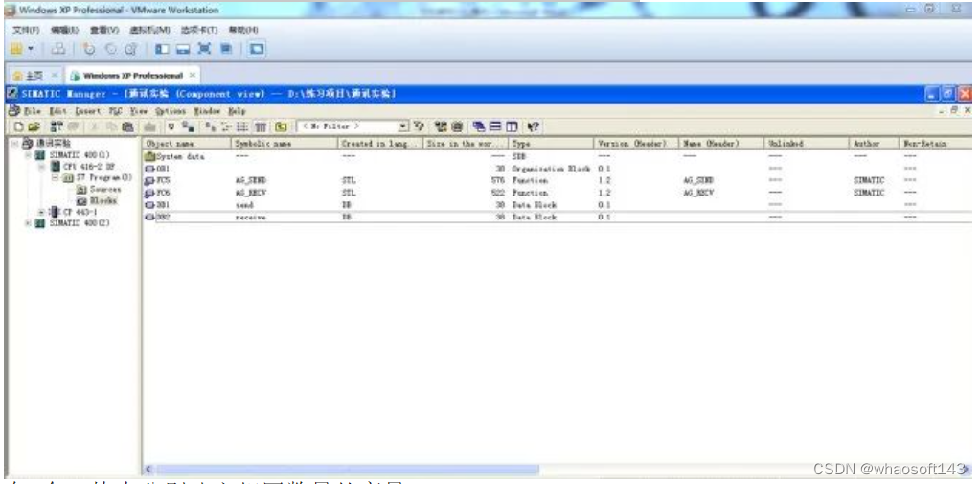
Task: Sort by Object name column header
Action: 187,144
